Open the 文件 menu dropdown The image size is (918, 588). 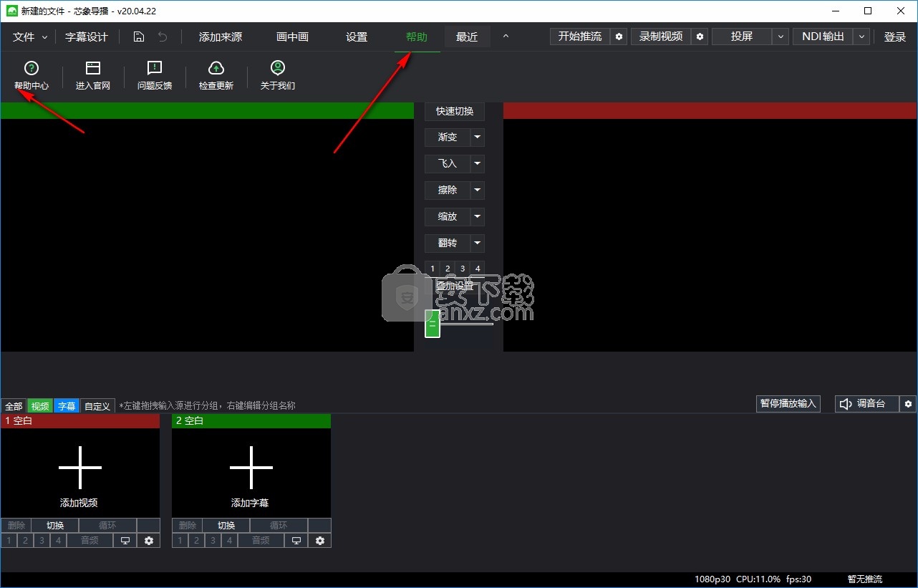click(30, 37)
